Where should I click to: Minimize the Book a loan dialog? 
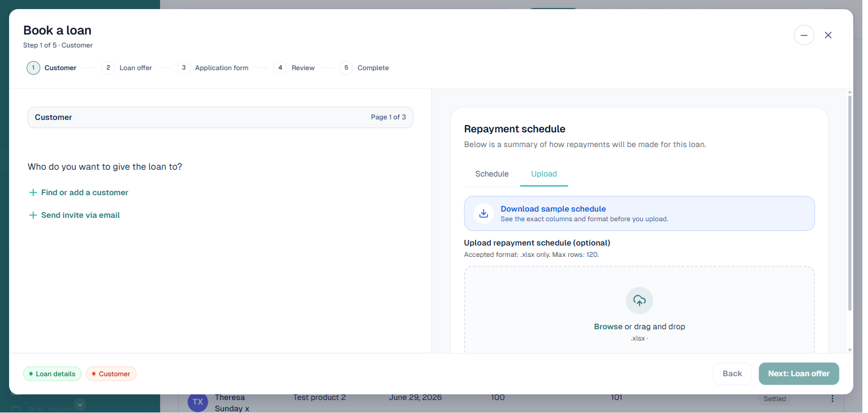[804, 35]
